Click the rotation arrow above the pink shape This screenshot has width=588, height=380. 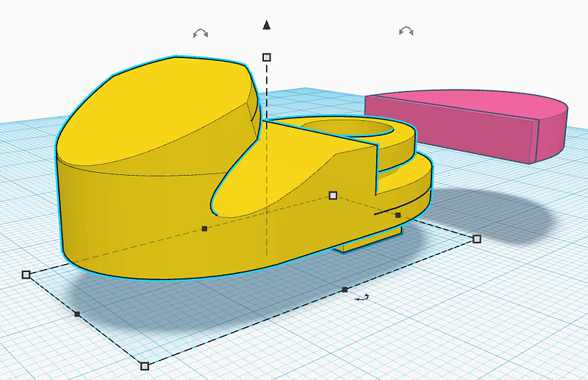[x=406, y=31]
